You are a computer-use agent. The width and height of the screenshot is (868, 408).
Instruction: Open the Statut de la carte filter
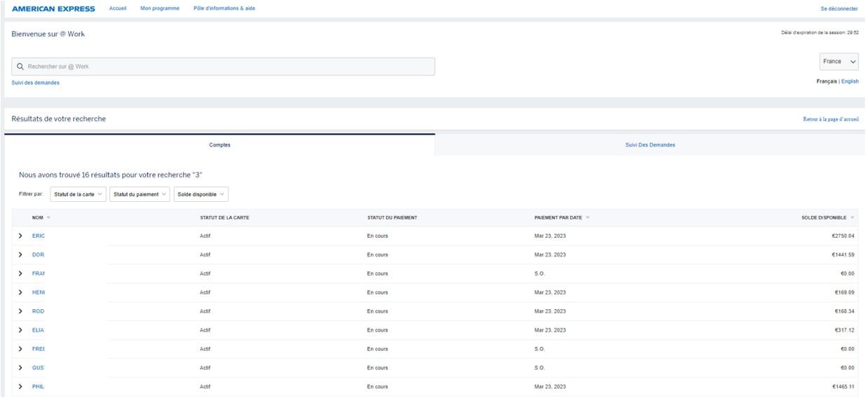point(78,194)
